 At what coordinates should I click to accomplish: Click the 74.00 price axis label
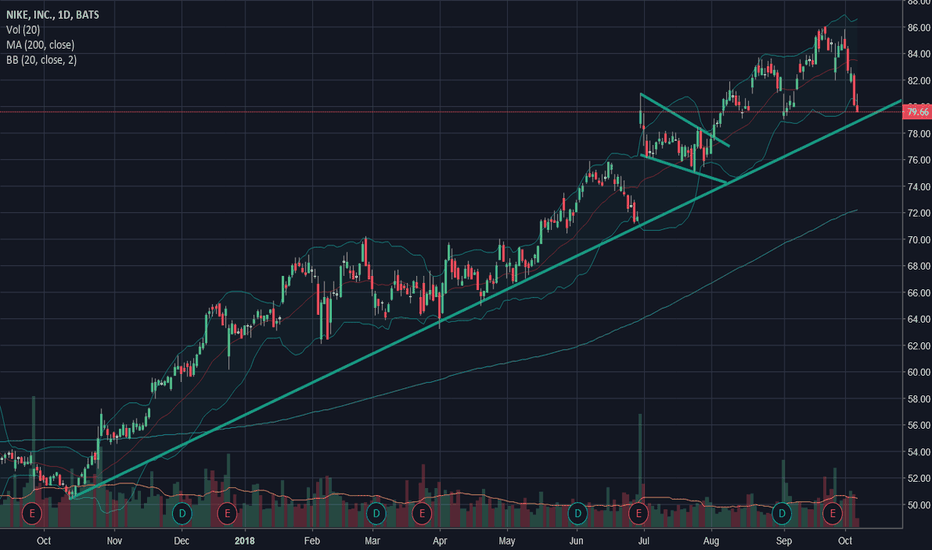(x=918, y=187)
